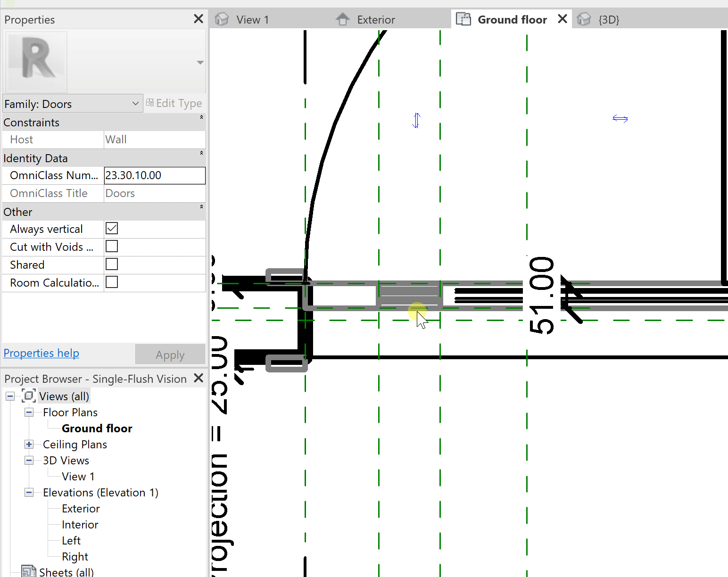Select the Exterior elevation in the tree
The height and width of the screenshot is (577, 728).
pos(81,509)
